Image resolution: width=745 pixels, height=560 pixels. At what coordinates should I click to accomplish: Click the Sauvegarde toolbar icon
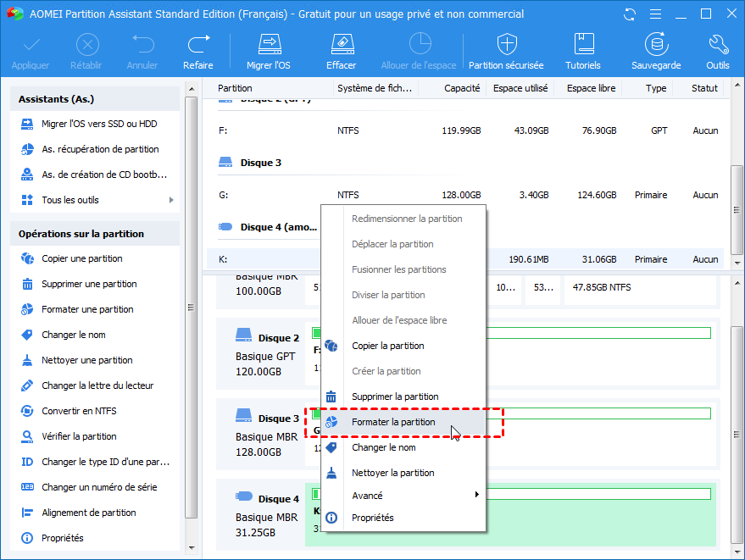click(x=655, y=45)
